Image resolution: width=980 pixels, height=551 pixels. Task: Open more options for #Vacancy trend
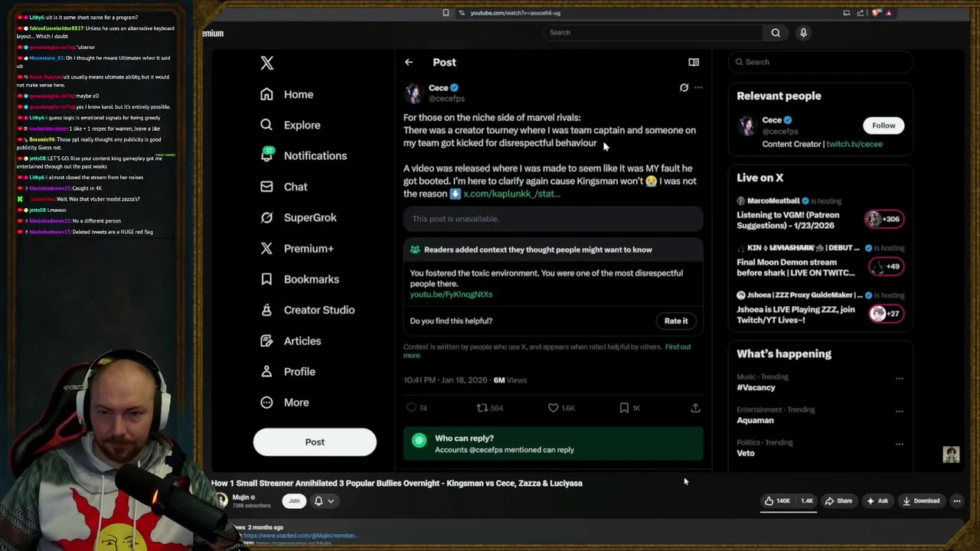point(900,379)
